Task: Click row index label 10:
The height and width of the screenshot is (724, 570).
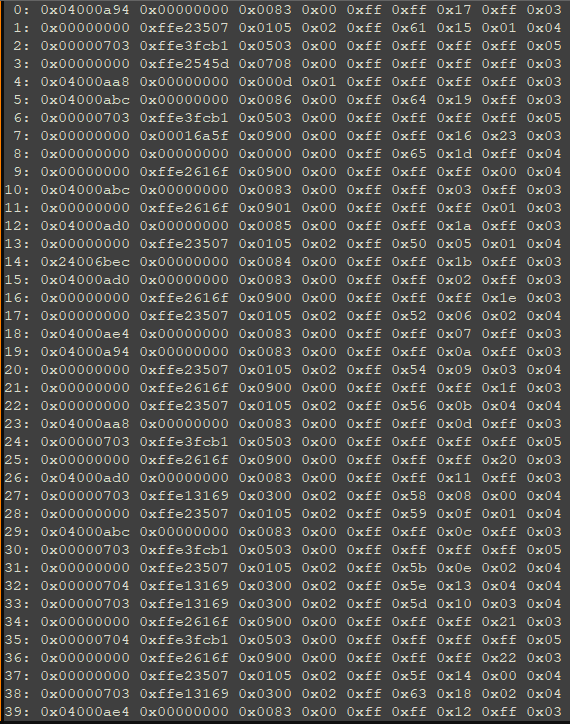Action: coord(17,190)
